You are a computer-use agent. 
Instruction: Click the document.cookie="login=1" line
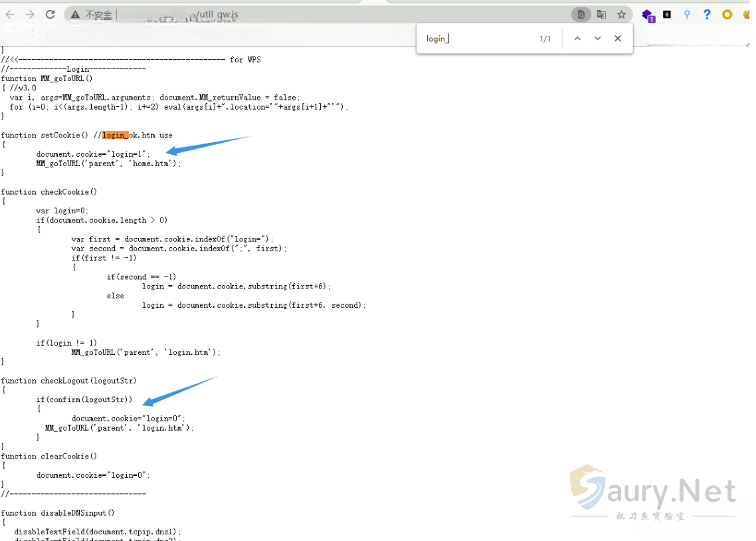(x=93, y=154)
